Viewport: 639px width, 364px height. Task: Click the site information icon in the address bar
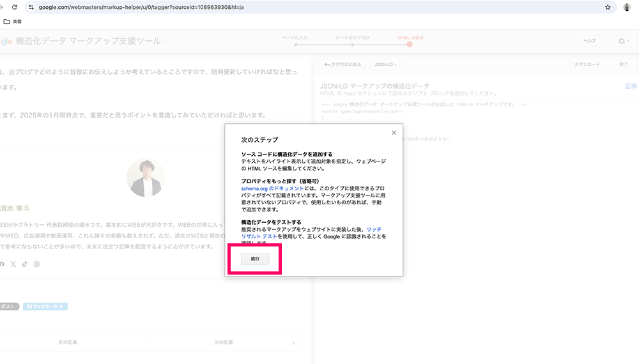[x=31, y=7]
